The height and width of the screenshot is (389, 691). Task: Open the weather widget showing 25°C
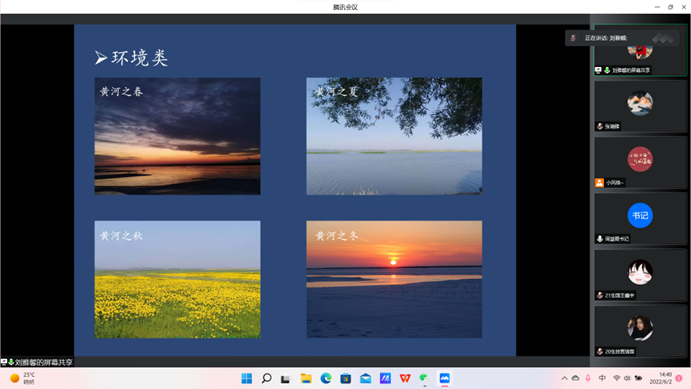pos(22,378)
